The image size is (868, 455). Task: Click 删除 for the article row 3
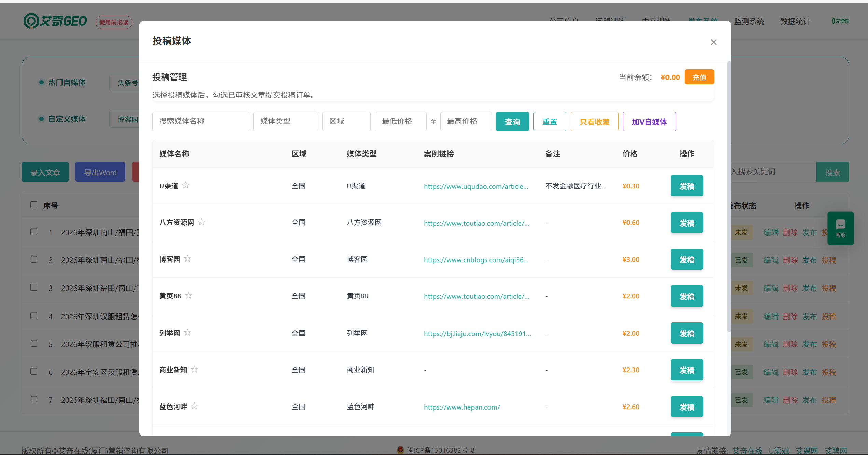point(790,288)
